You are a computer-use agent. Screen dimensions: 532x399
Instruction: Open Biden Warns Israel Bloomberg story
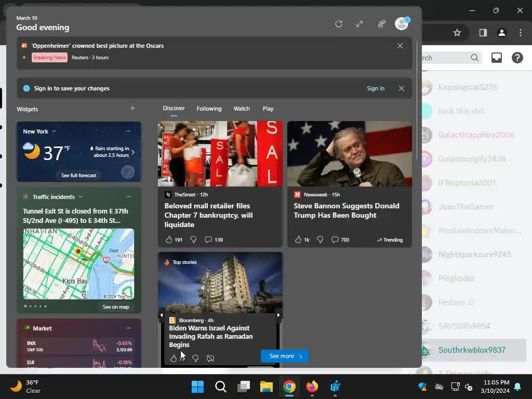(x=211, y=336)
